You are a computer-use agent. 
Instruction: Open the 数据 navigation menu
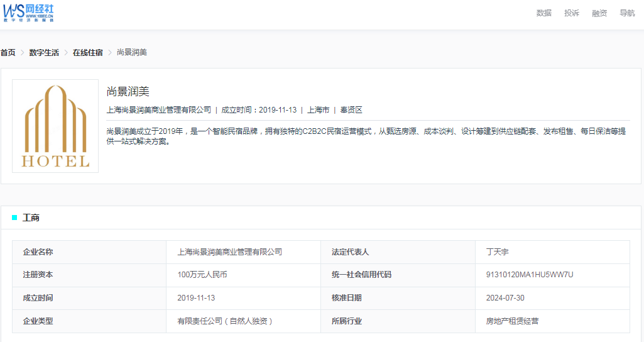click(543, 13)
